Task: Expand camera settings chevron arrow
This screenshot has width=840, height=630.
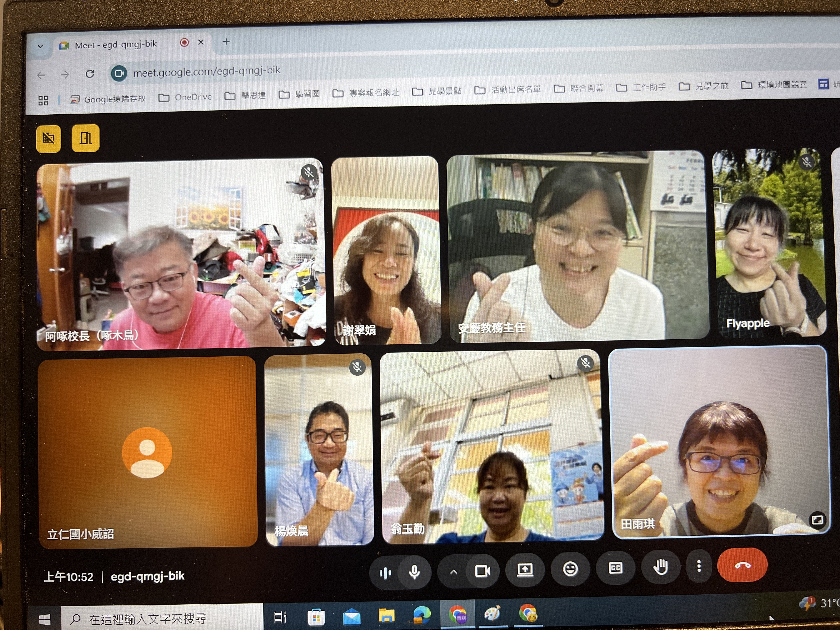Action: [x=453, y=572]
